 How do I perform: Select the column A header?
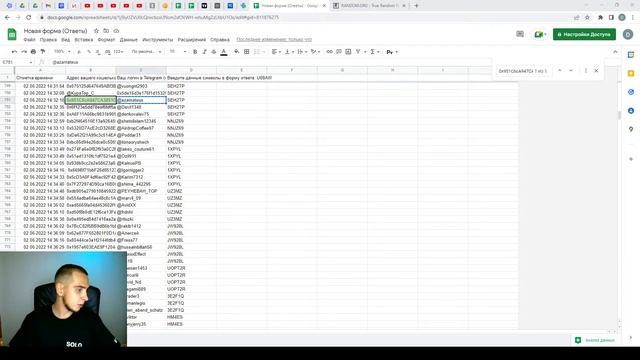point(40,70)
